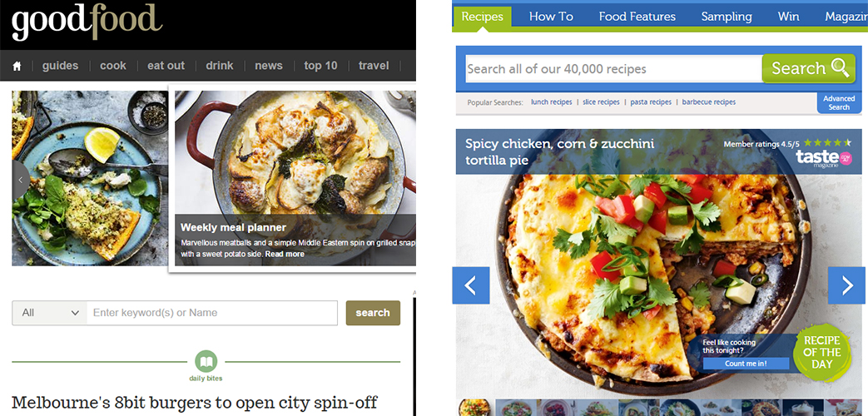Click the previous slide arrow on goodfood carousel
868x416 pixels.
click(21, 180)
